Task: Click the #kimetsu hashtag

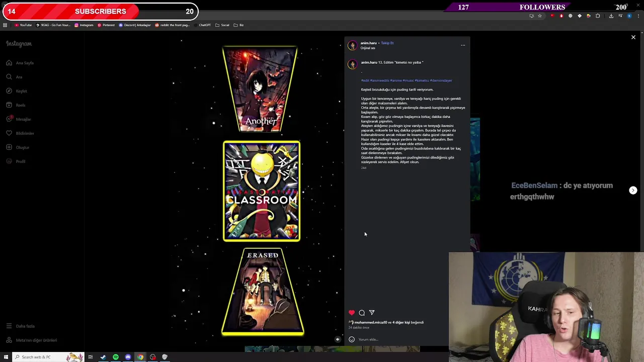Action: [422, 80]
